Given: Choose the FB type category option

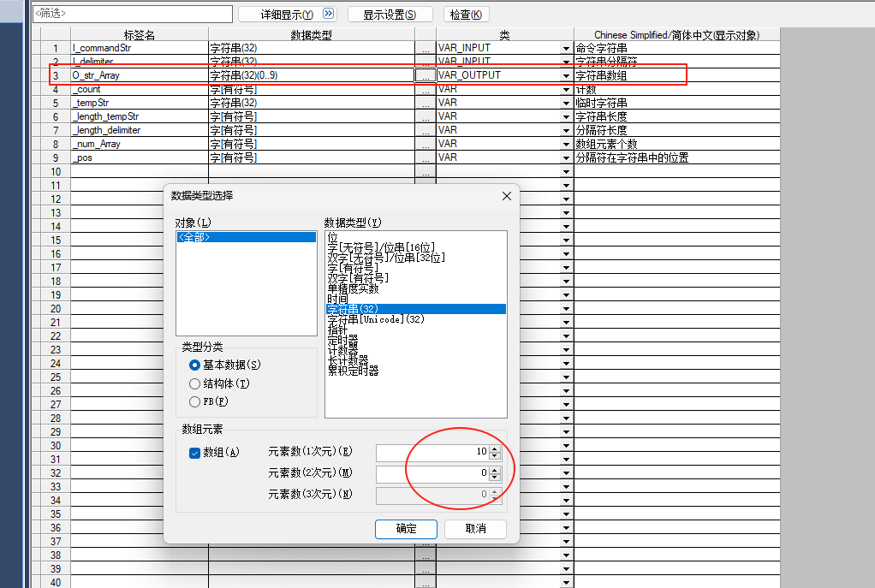Looking at the screenshot, I should (195, 401).
